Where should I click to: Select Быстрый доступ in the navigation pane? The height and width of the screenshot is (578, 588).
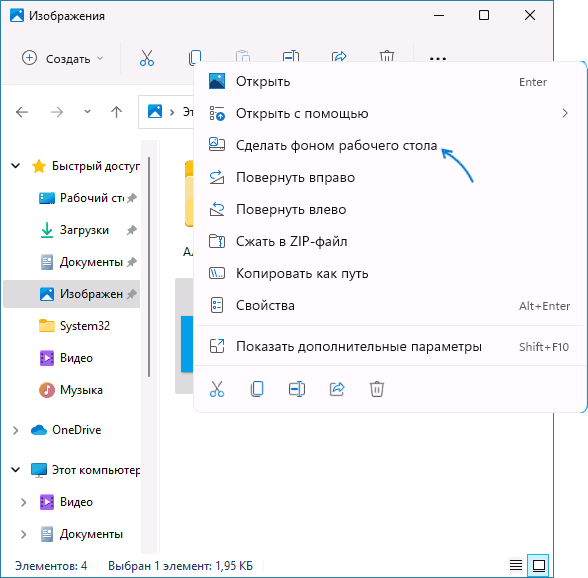click(71, 165)
